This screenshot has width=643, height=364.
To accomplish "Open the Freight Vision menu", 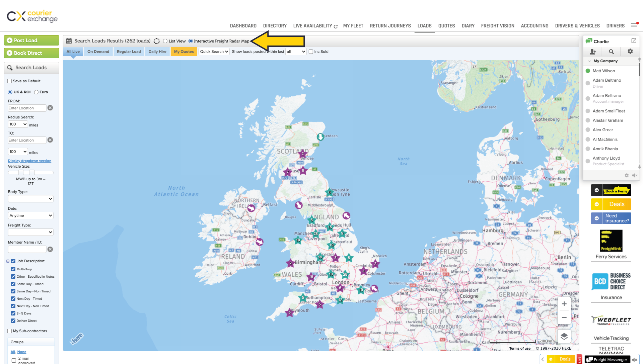I will (497, 26).
